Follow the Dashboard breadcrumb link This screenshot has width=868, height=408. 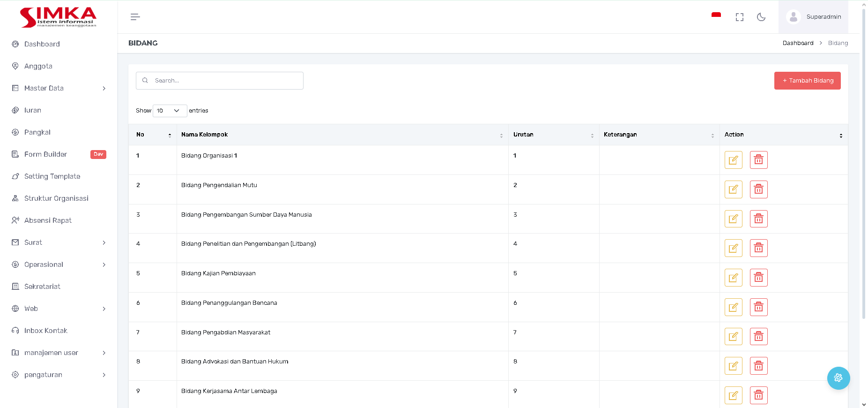pyautogui.click(x=798, y=43)
